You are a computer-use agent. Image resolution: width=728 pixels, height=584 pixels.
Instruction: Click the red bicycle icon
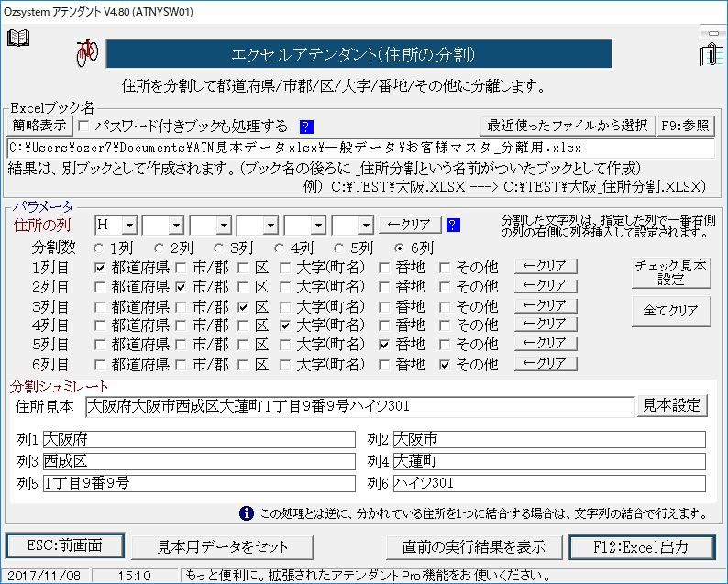click(87, 52)
